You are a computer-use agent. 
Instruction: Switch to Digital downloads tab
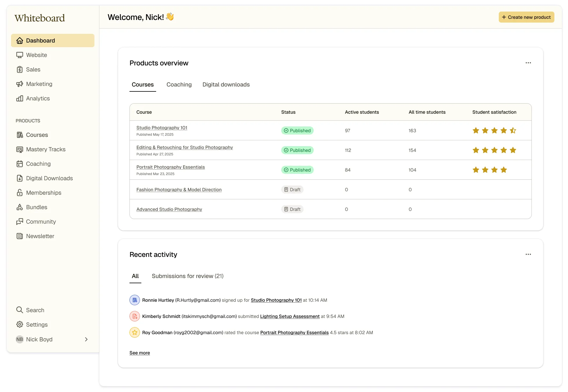[x=226, y=84]
